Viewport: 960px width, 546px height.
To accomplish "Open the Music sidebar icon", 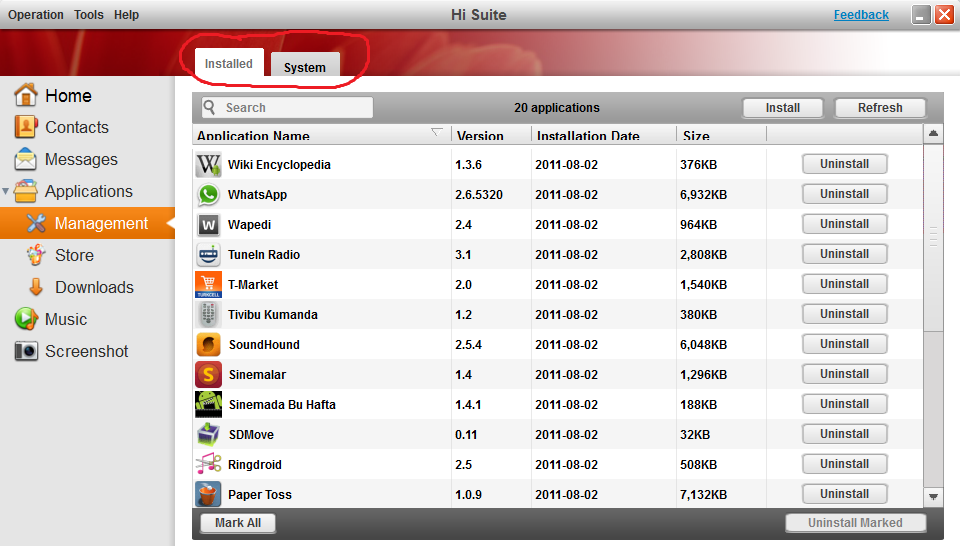I will click(26, 319).
